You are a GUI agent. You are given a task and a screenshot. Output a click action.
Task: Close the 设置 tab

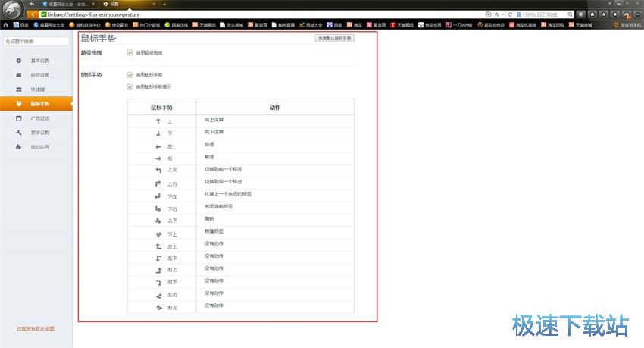[155, 4]
